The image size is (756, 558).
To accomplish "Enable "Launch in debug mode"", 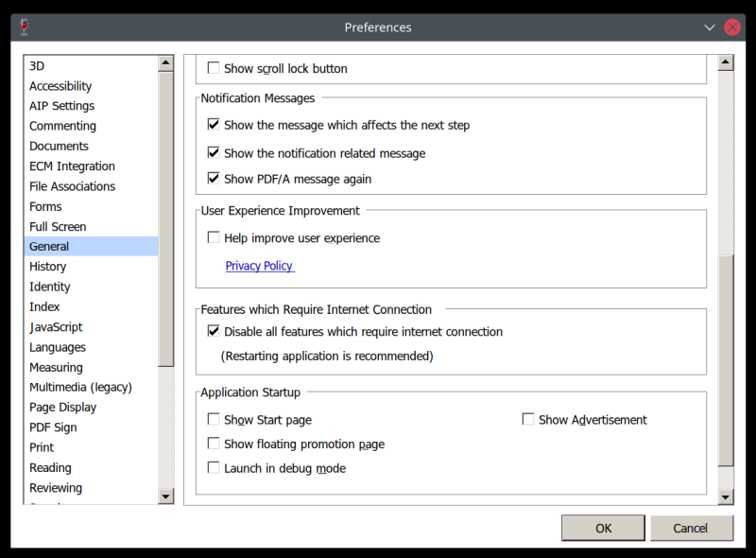I will 214,467.
